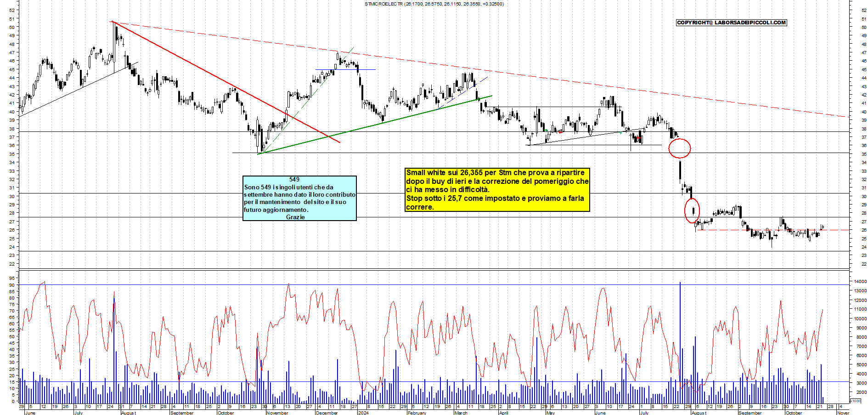Click the '60' value on oscillator scale
Viewport: 868px width, 415px height.
click(12, 324)
